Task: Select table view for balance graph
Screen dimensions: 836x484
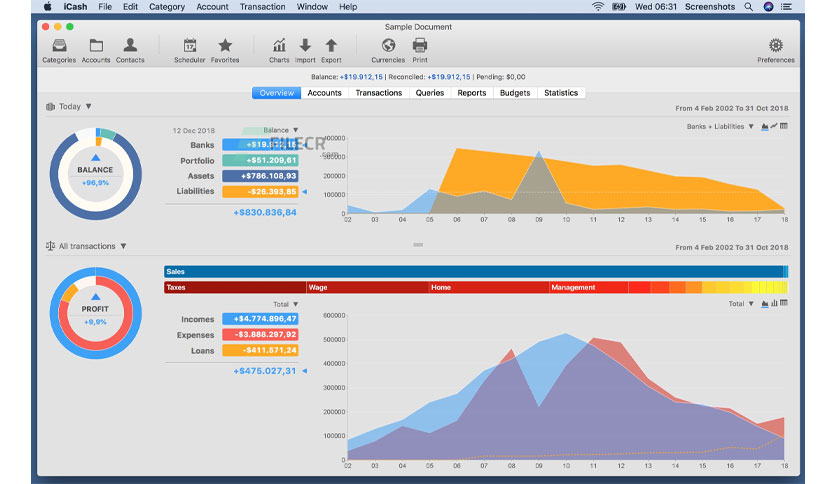Action: 784,126
